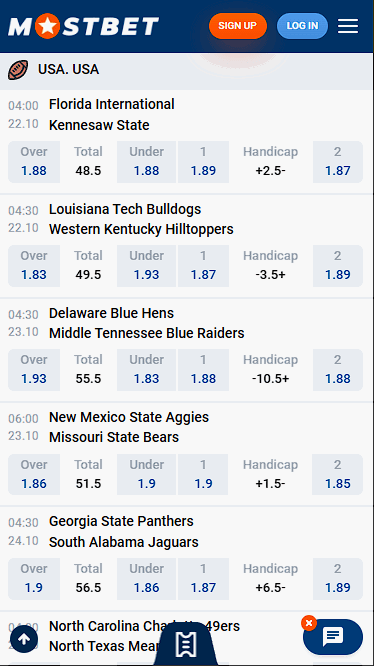This screenshot has height=666, width=374.
Task: Open the hamburger menu icon
Action: [348, 26]
